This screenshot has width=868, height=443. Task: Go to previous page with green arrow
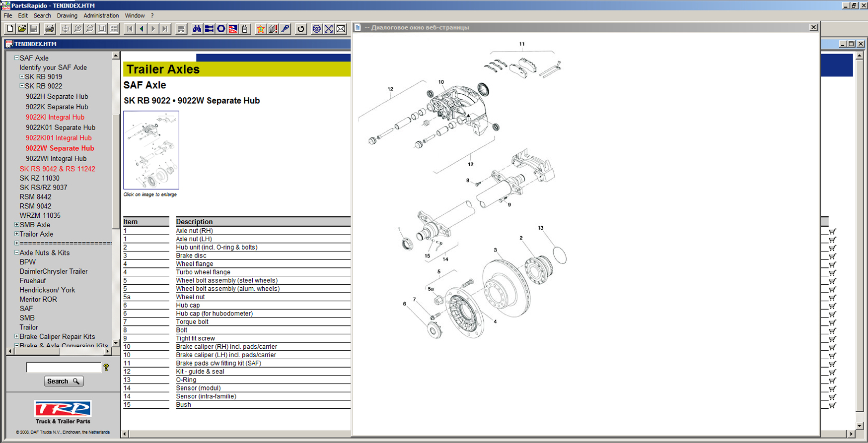point(142,29)
